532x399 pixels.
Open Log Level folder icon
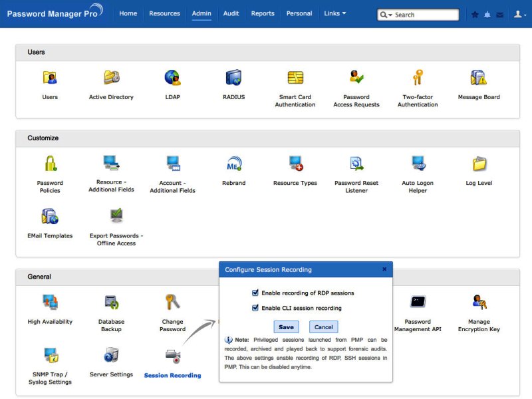point(479,164)
